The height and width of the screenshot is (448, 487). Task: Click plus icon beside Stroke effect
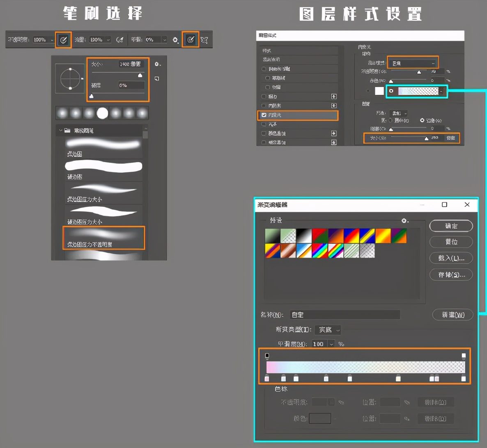334,96
